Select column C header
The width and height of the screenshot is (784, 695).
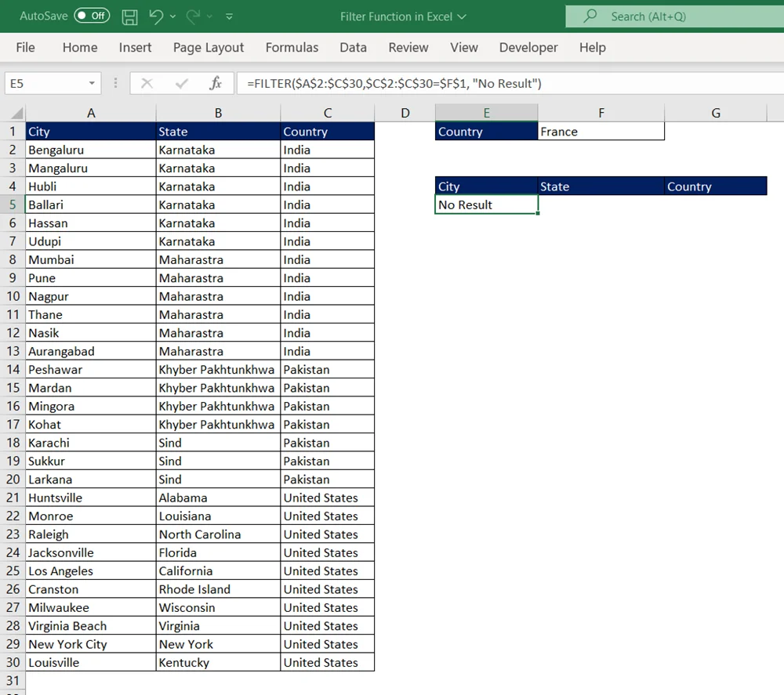327,113
